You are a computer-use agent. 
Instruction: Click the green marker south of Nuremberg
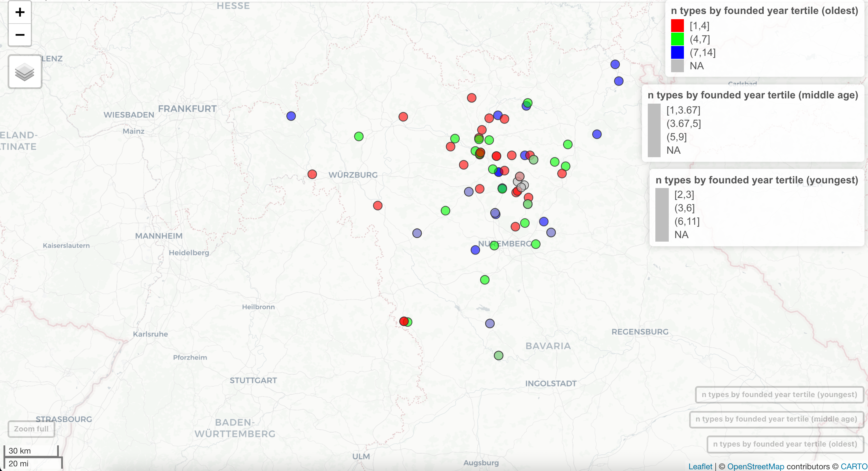point(485,280)
